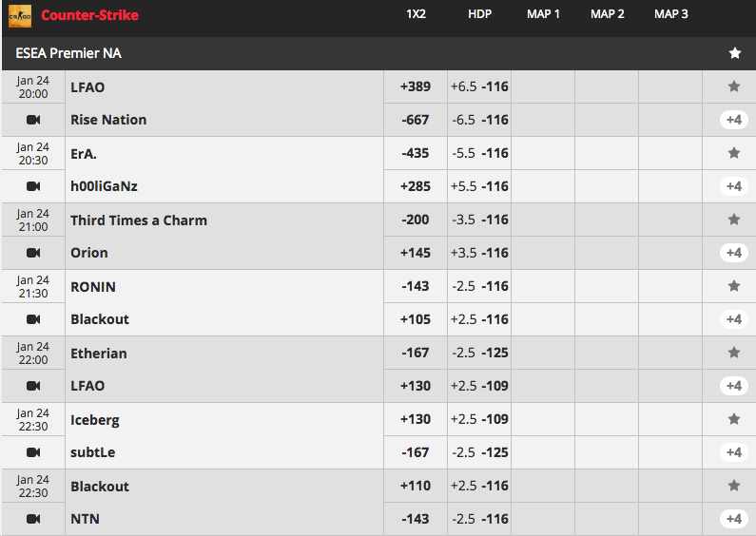Click stream camera icon for Iceberg vs subtLe

click(x=33, y=452)
